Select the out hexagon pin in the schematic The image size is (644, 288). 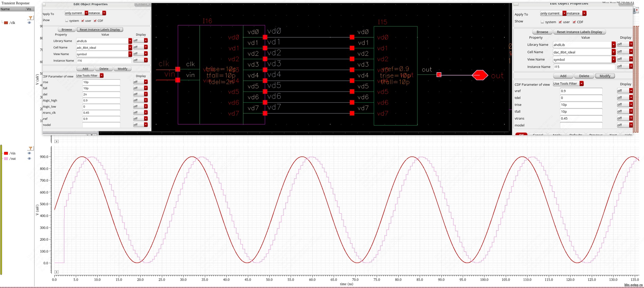tap(480, 75)
